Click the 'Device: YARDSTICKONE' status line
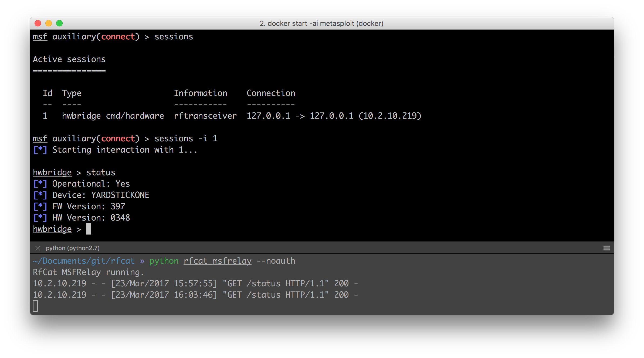 [x=100, y=195]
